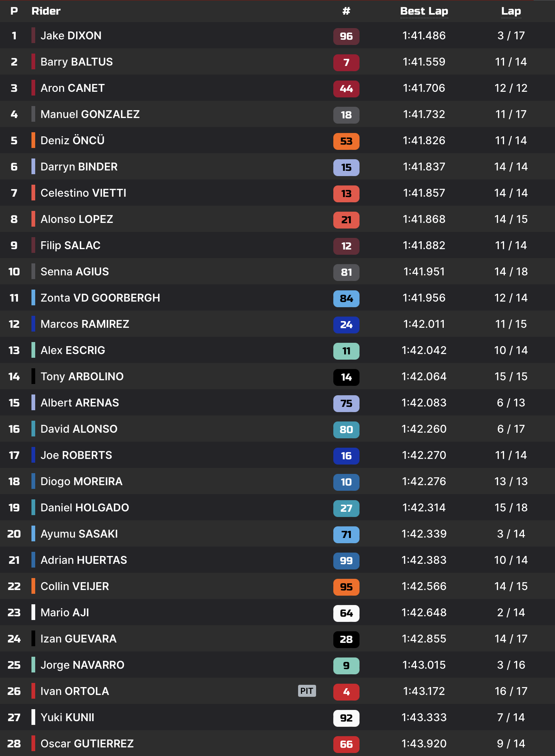Select the position 10 row number
Image resolution: width=555 pixels, height=756 pixels.
coord(14,272)
